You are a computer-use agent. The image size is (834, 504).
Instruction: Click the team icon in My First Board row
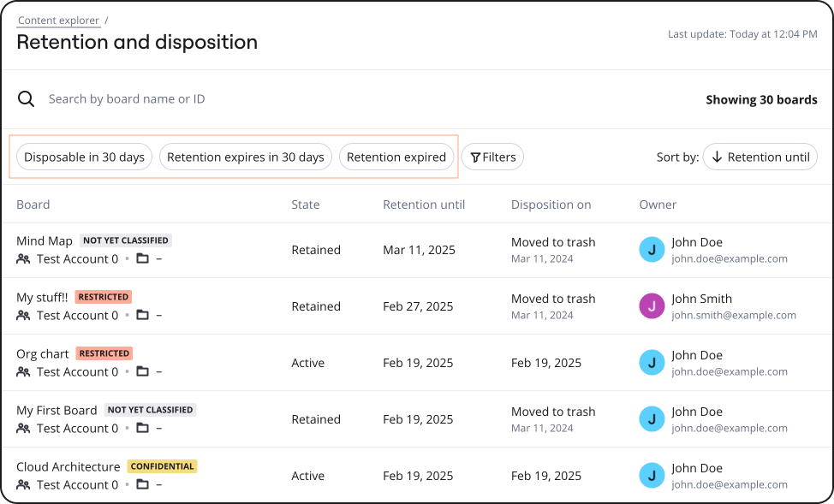(23, 429)
